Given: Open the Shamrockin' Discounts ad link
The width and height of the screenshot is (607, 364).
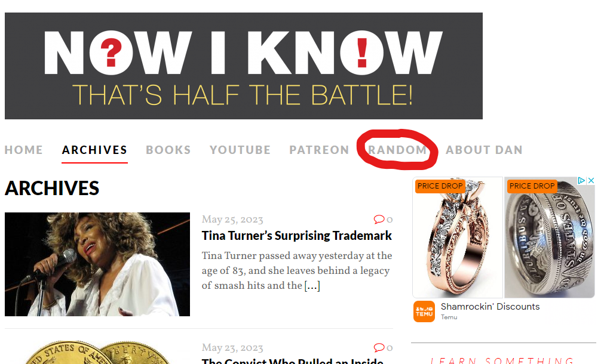Looking at the screenshot, I should point(490,307).
